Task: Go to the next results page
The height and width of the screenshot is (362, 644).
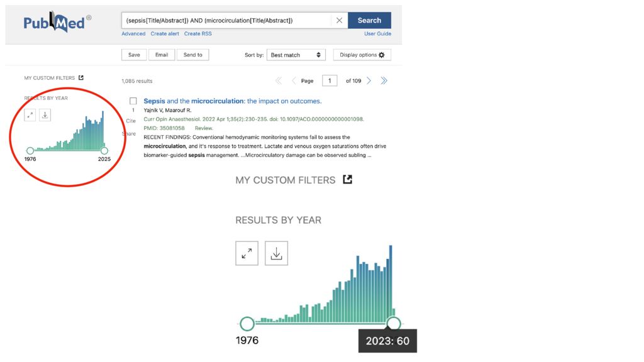Action: click(369, 81)
